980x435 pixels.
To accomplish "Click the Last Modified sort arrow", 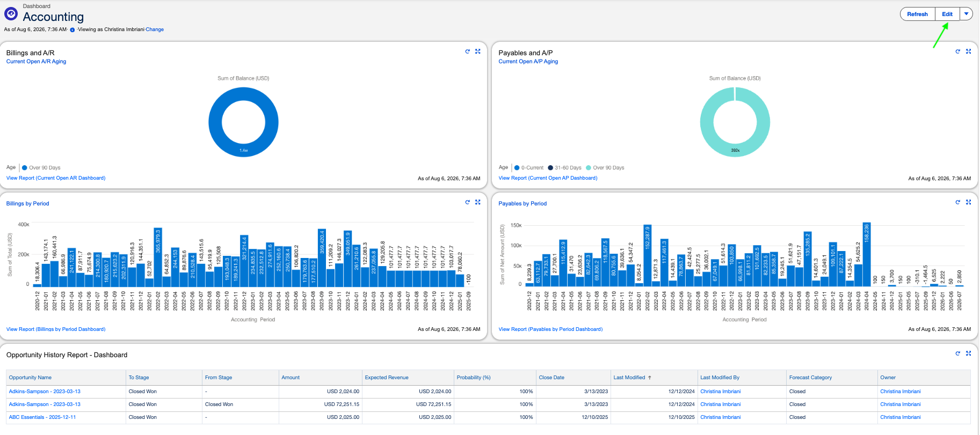I will (x=650, y=378).
